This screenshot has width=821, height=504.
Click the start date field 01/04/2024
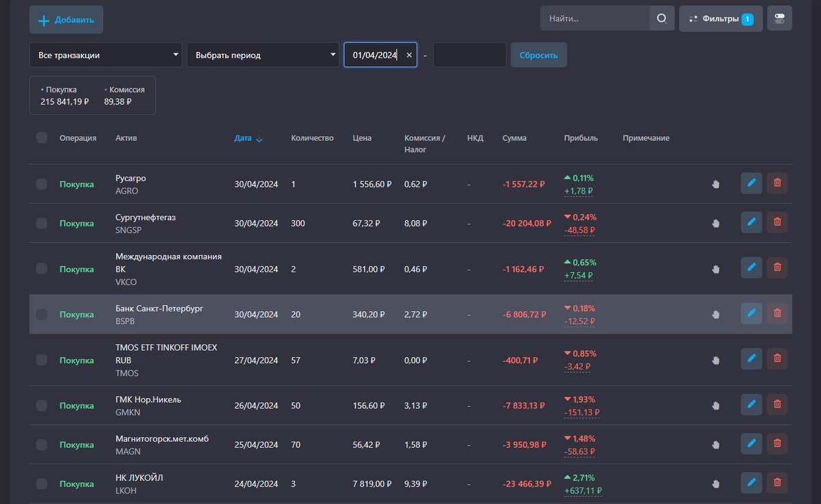[380, 55]
